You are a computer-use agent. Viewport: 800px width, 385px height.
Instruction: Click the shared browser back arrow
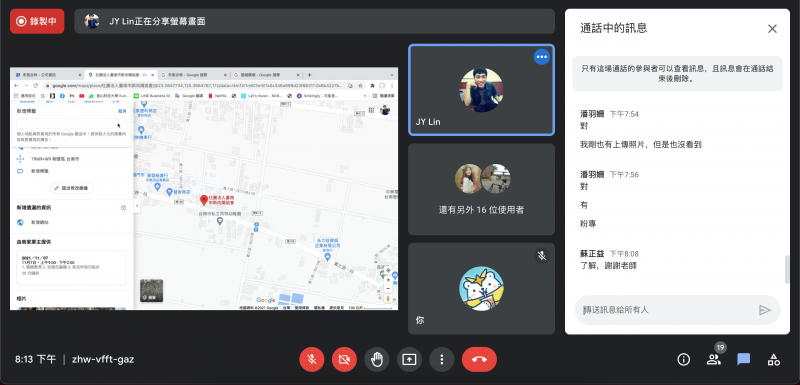pos(16,86)
